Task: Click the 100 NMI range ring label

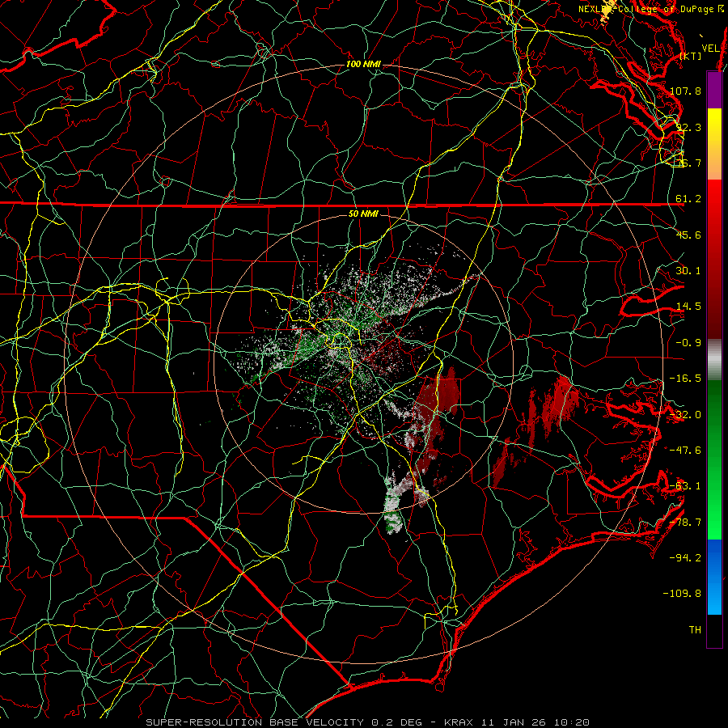Action: click(x=363, y=64)
